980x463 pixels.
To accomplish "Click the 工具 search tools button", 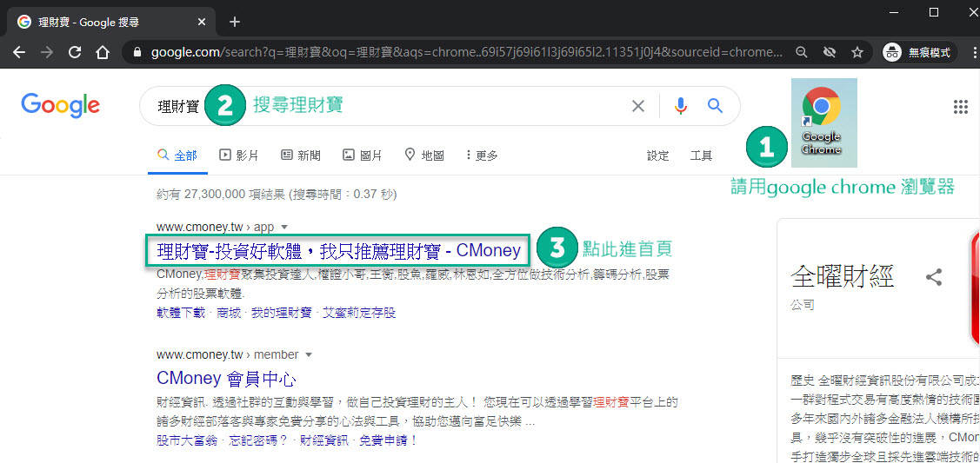I will tap(701, 155).
